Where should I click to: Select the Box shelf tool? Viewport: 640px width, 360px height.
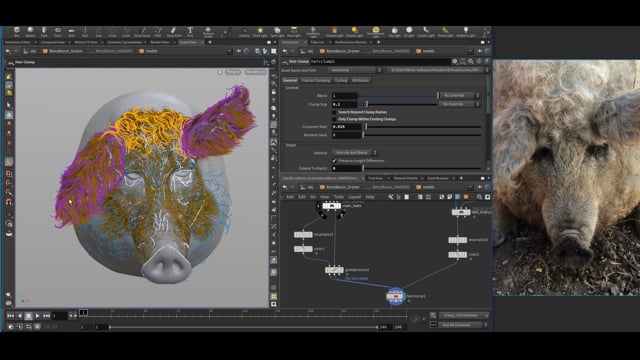17,32
